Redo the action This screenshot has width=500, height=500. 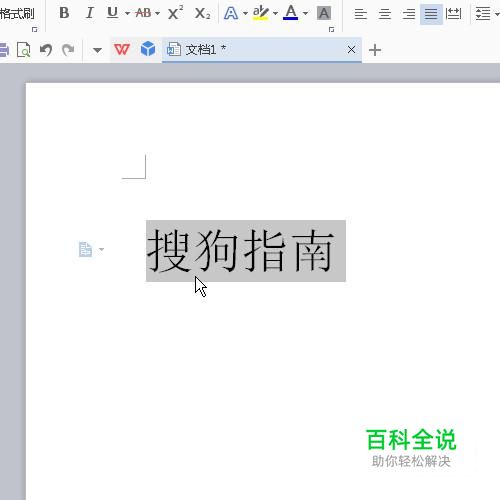click(x=68, y=50)
